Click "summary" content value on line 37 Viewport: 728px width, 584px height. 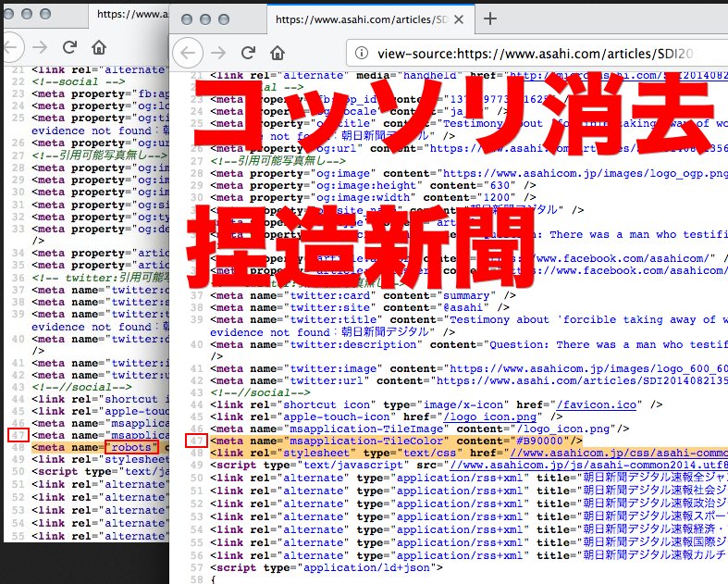pos(466,295)
